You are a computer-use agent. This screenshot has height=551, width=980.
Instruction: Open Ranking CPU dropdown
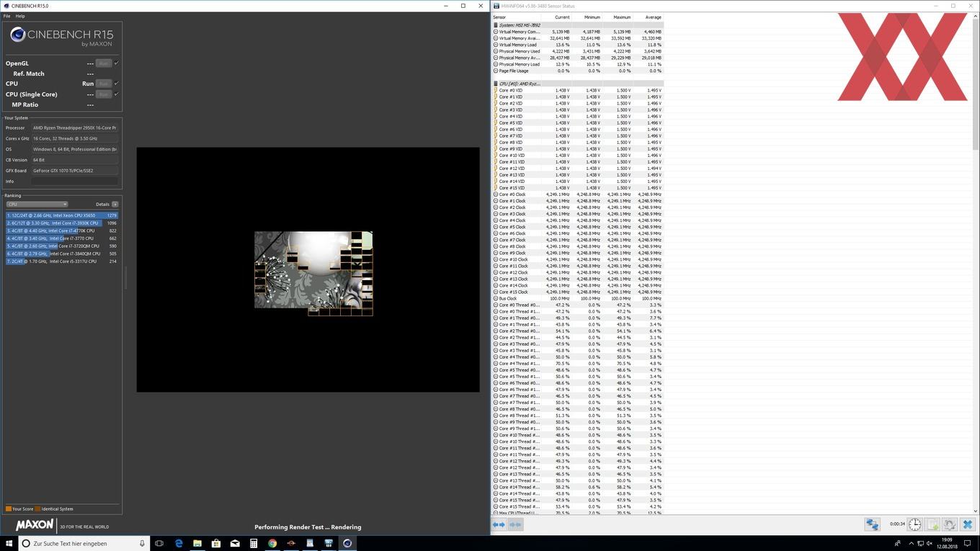click(x=37, y=205)
